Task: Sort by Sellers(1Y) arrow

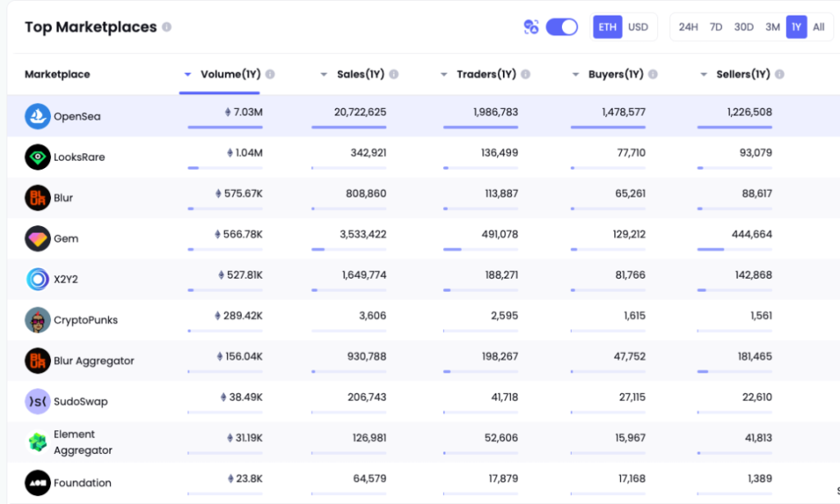Action: [x=704, y=75]
